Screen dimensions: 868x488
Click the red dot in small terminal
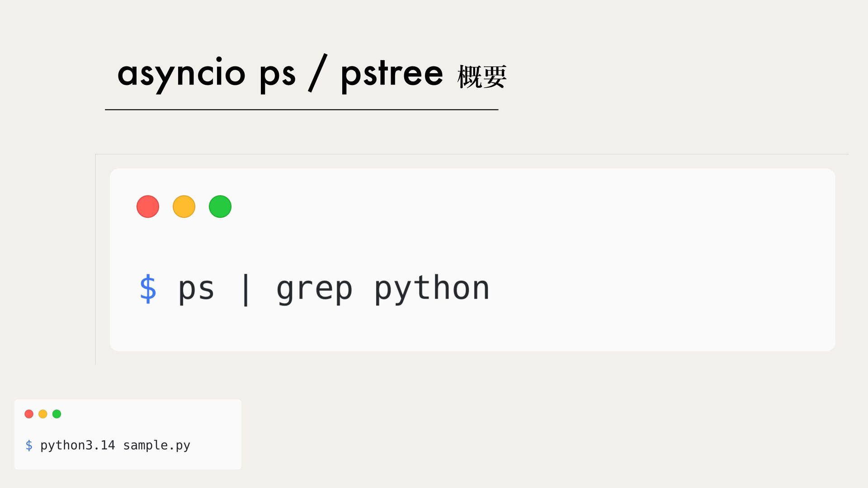pyautogui.click(x=29, y=414)
